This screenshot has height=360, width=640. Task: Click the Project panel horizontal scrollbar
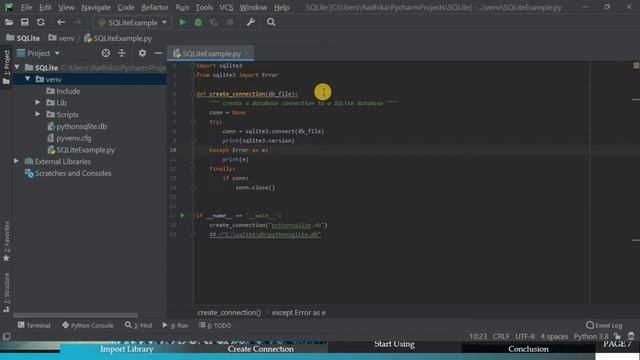(x=75, y=315)
